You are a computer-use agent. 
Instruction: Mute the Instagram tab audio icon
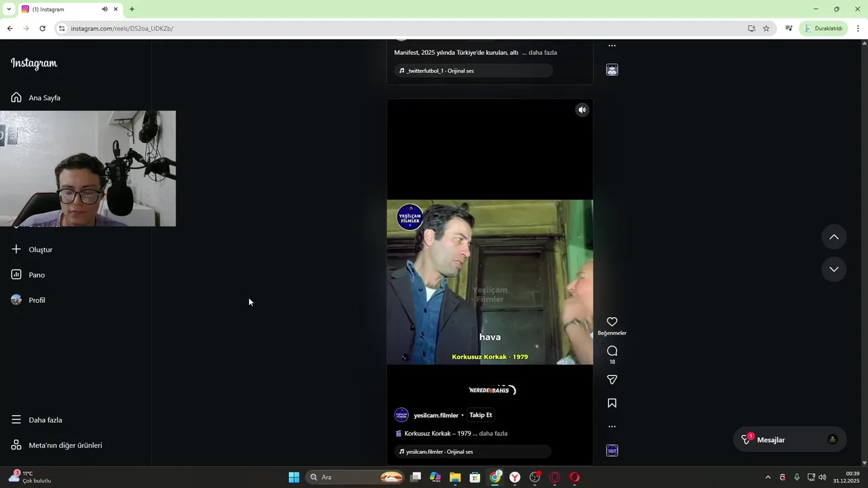[104, 9]
